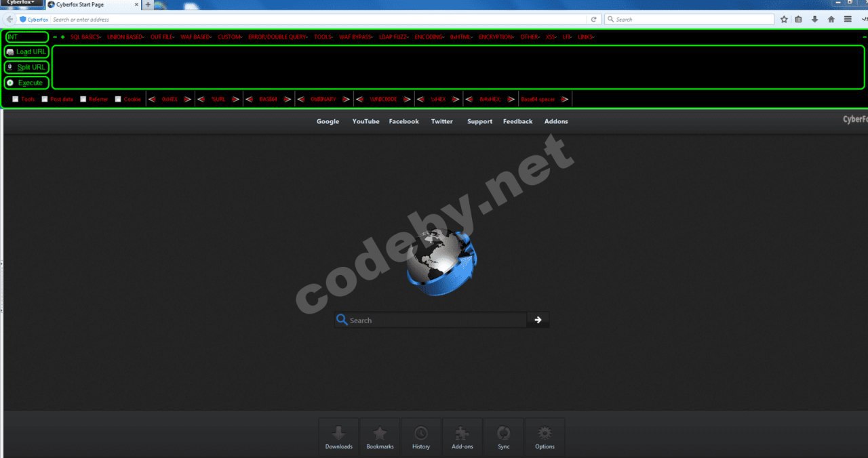Open the LFI menu

pyautogui.click(x=568, y=37)
